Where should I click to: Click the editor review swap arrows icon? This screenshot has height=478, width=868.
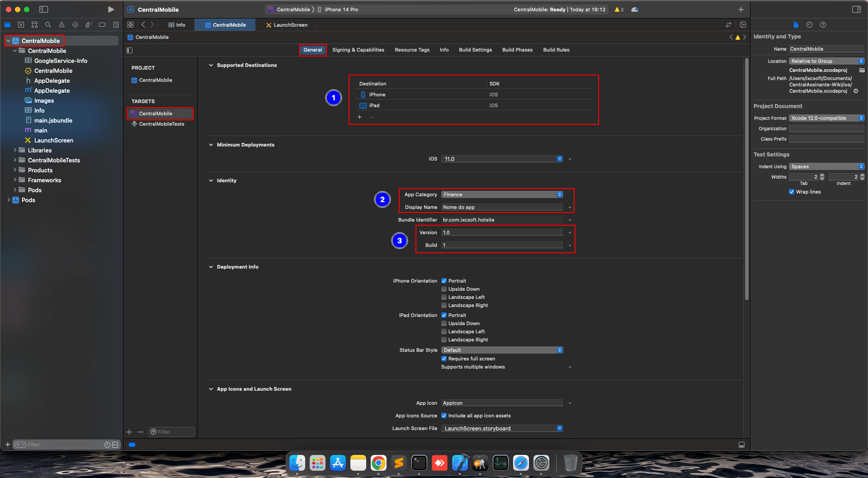(x=728, y=25)
